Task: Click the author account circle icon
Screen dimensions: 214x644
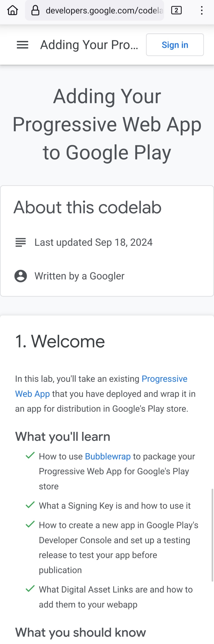Action: pos(20,276)
